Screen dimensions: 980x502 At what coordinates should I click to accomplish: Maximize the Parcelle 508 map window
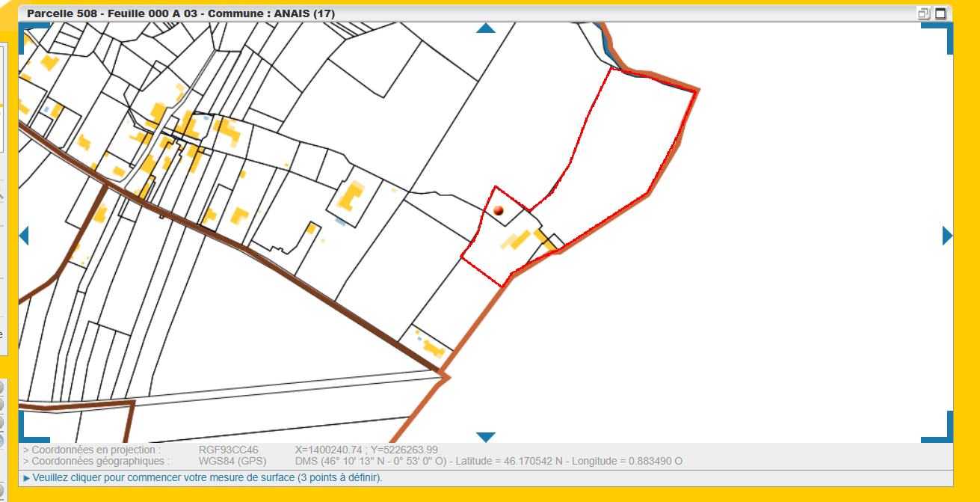pos(940,13)
